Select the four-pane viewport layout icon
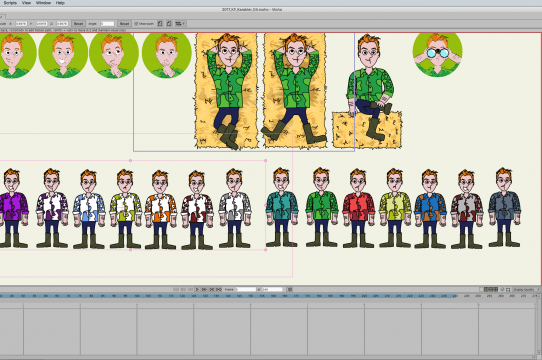This screenshot has height=360, width=542. [496, 289]
